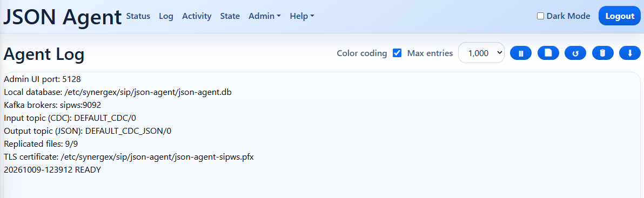Screen dimensions: 644x198
Task: Select the 'Input topic (CDC)' log line
Action: [x=70, y=119]
